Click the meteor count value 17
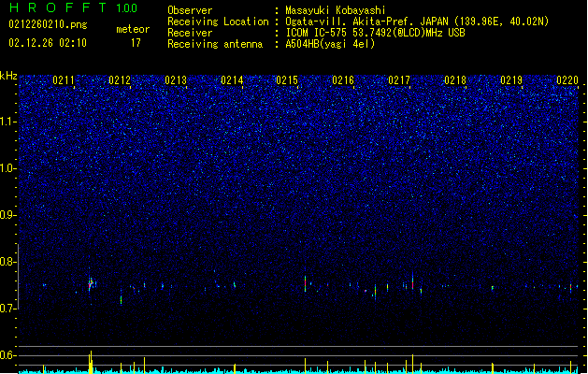 (136, 43)
